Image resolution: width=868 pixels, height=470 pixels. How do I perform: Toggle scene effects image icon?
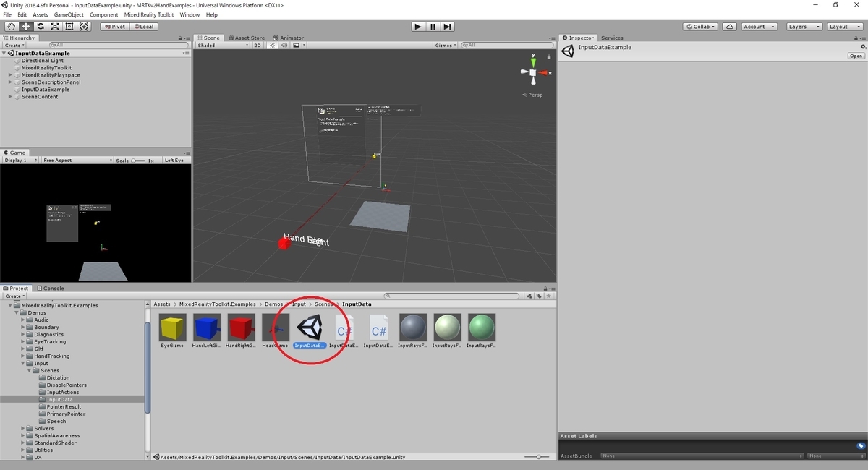pyautogui.click(x=297, y=45)
